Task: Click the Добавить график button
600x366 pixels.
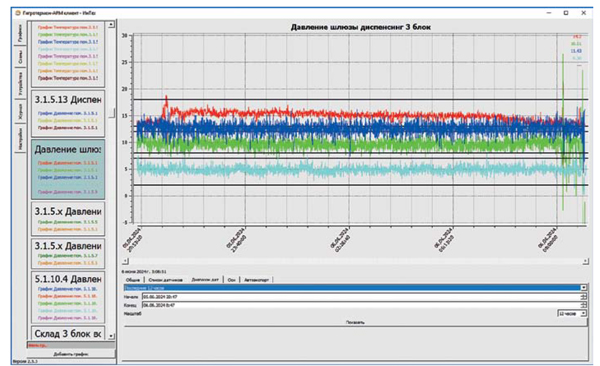Action: (x=71, y=354)
